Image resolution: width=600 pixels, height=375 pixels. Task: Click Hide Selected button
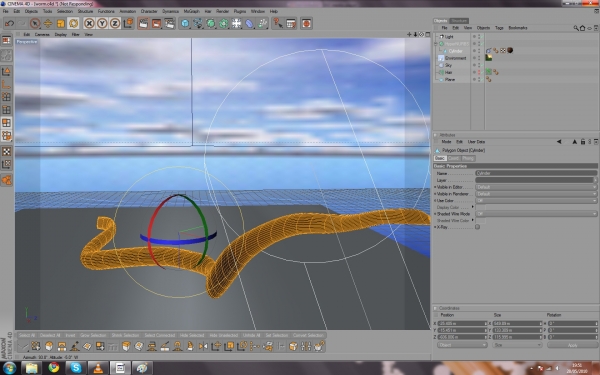point(192,336)
